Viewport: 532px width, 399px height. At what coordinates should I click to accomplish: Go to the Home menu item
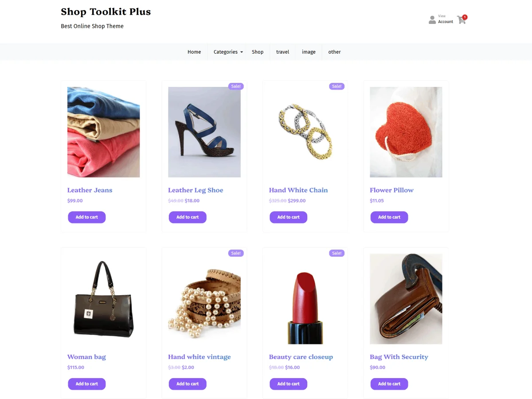(194, 52)
